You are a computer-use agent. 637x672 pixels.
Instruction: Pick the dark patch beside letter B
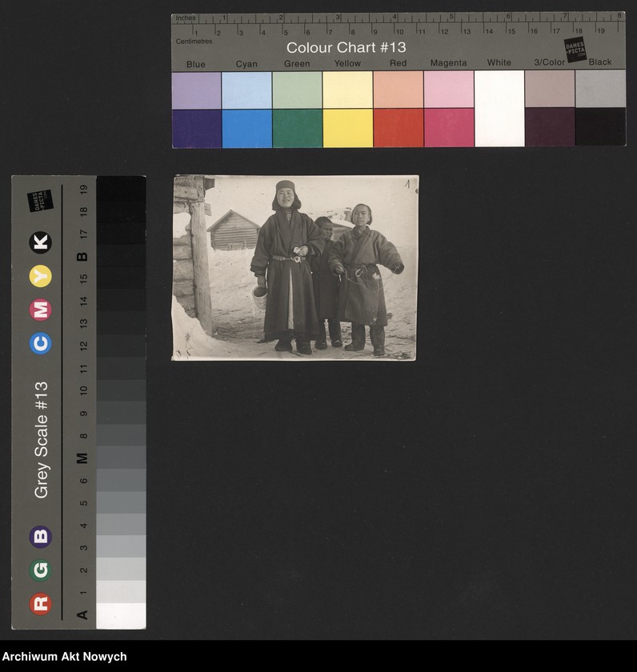[x=122, y=256]
